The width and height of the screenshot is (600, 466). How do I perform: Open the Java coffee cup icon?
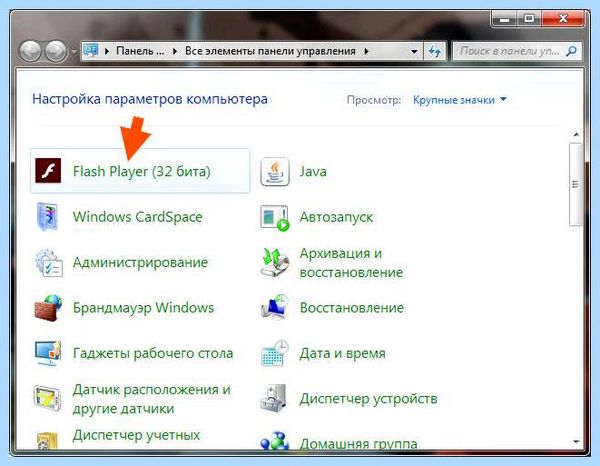[x=274, y=171]
